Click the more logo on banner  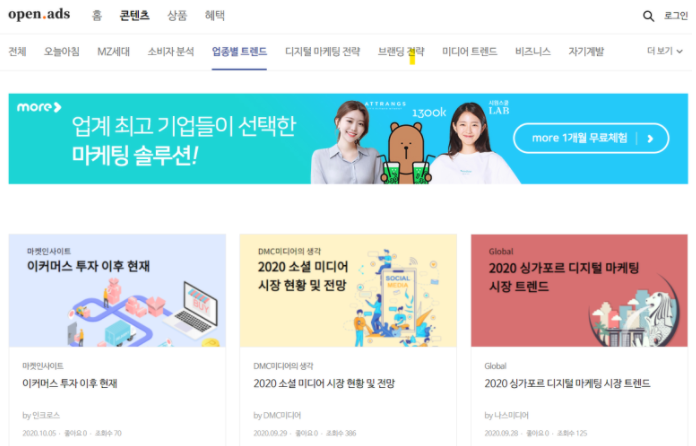click(x=39, y=107)
